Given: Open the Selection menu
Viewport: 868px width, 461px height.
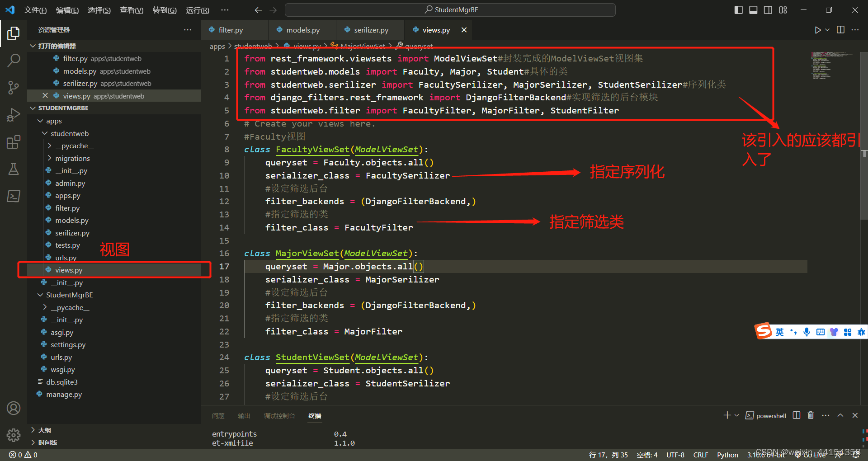Looking at the screenshot, I should click(x=99, y=10).
